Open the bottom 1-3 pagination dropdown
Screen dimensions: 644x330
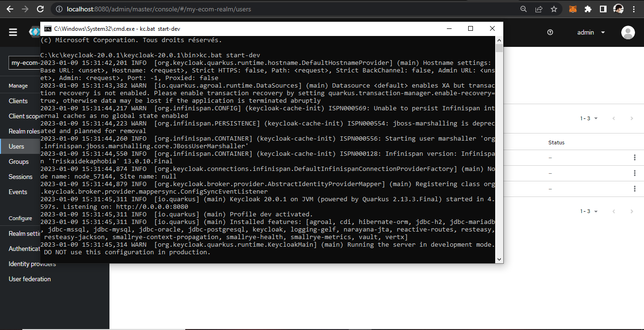(589, 211)
